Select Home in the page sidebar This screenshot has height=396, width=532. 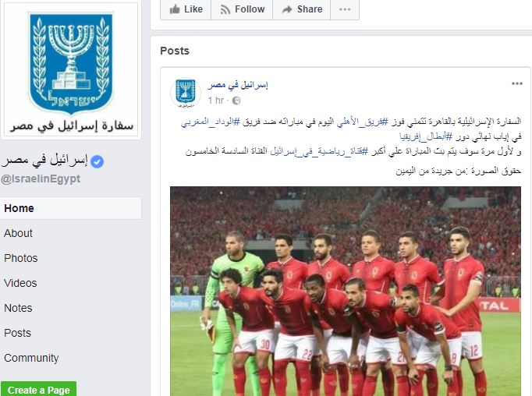70,208
